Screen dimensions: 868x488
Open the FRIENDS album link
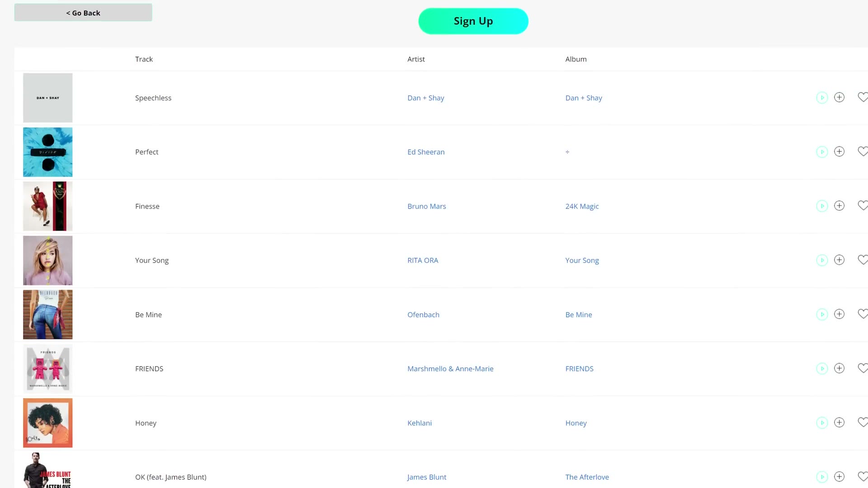coord(579,369)
